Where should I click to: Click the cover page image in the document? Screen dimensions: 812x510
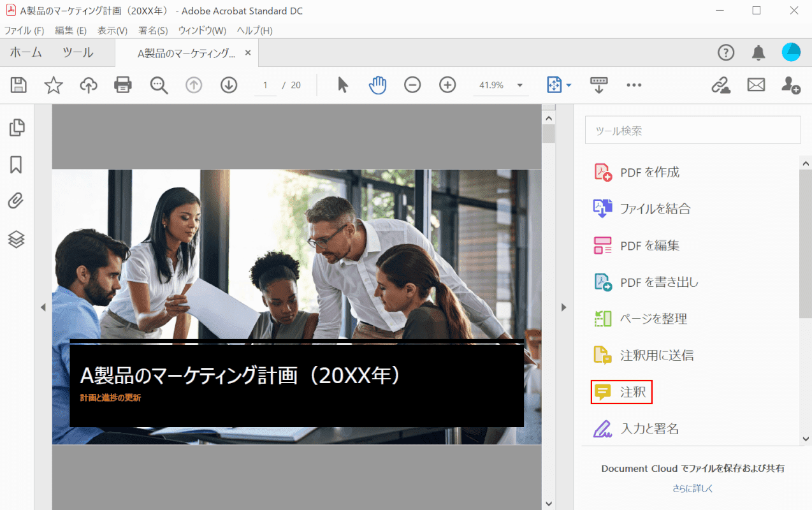tap(296, 306)
